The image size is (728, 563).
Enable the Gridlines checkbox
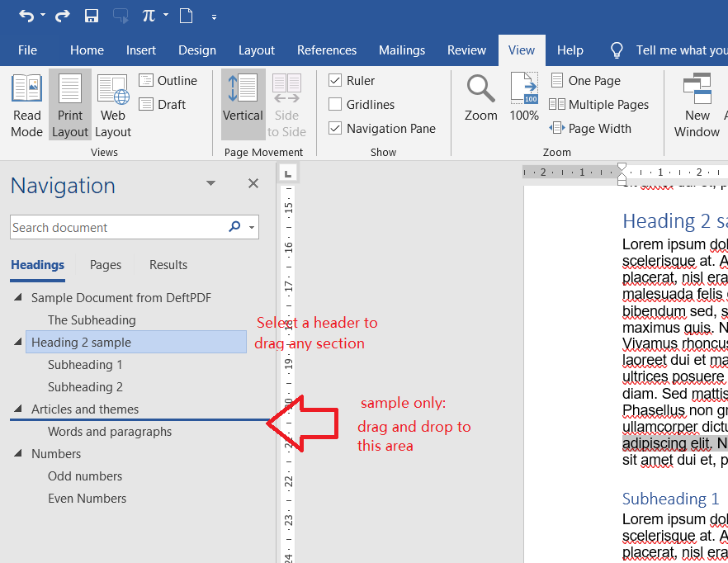point(335,105)
